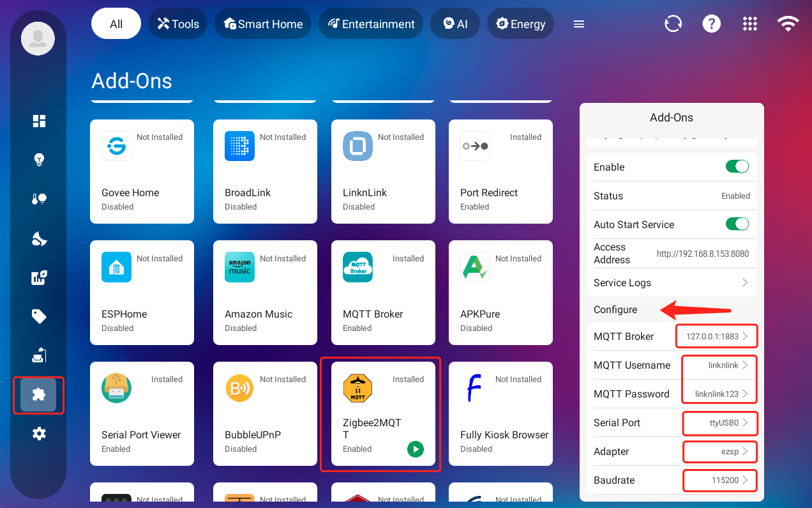812x508 pixels.
Task: Open the Add-Ons puzzle icon in sidebar
Action: pyautogui.click(x=38, y=395)
